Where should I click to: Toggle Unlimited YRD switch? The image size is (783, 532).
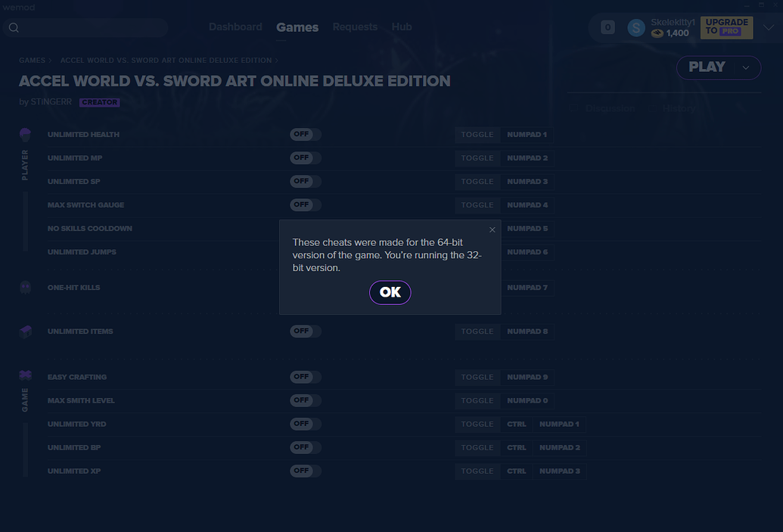pyautogui.click(x=305, y=424)
